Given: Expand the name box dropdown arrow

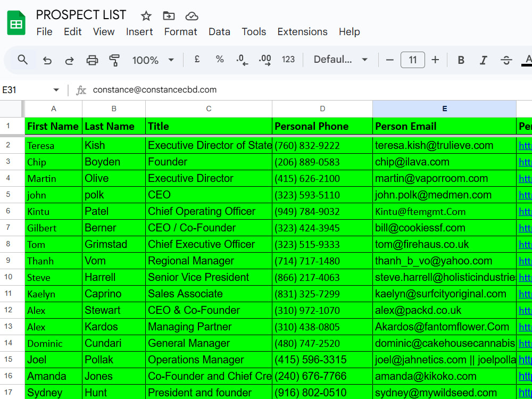Looking at the screenshot, I should pos(56,90).
